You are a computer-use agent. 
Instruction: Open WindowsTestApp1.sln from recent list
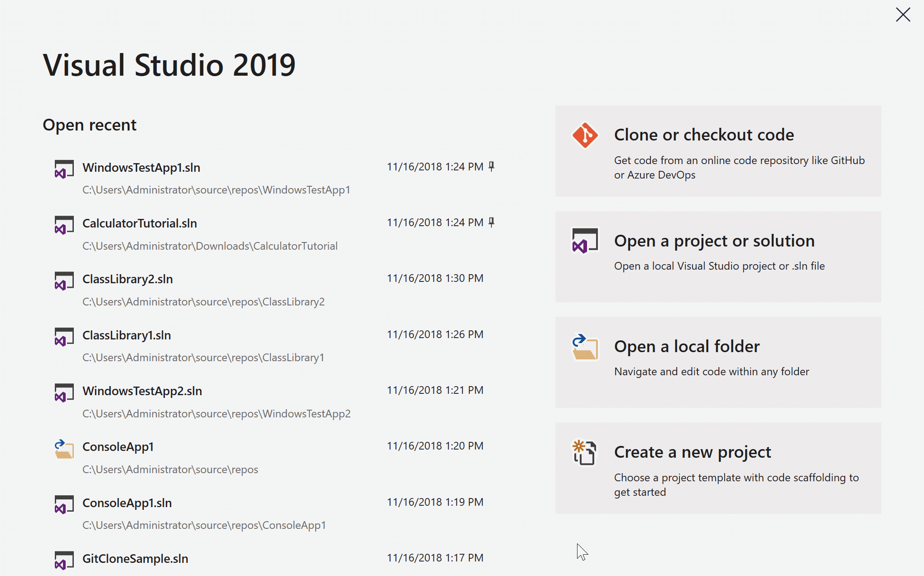[x=141, y=168]
